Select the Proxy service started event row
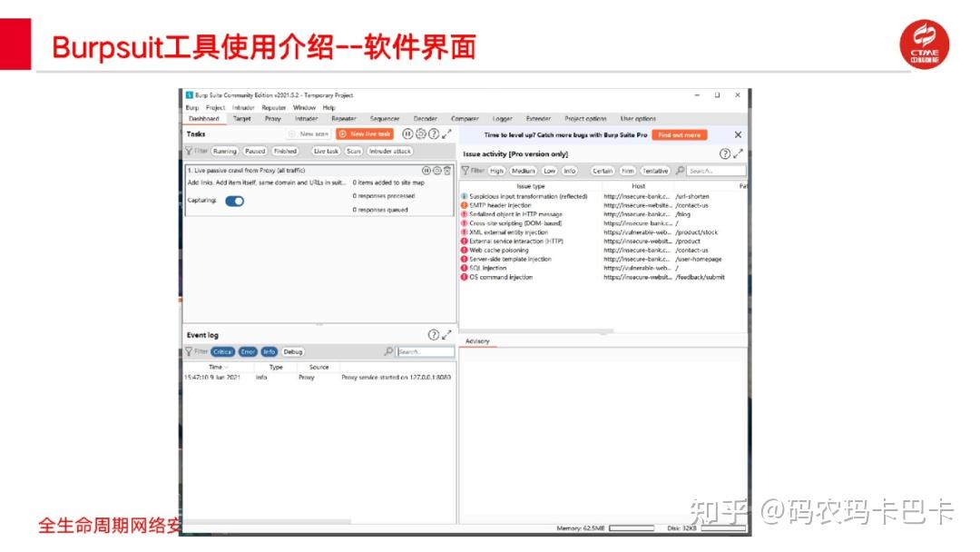The height and width of the screenshot is (552, 980). tap(318, 377)
